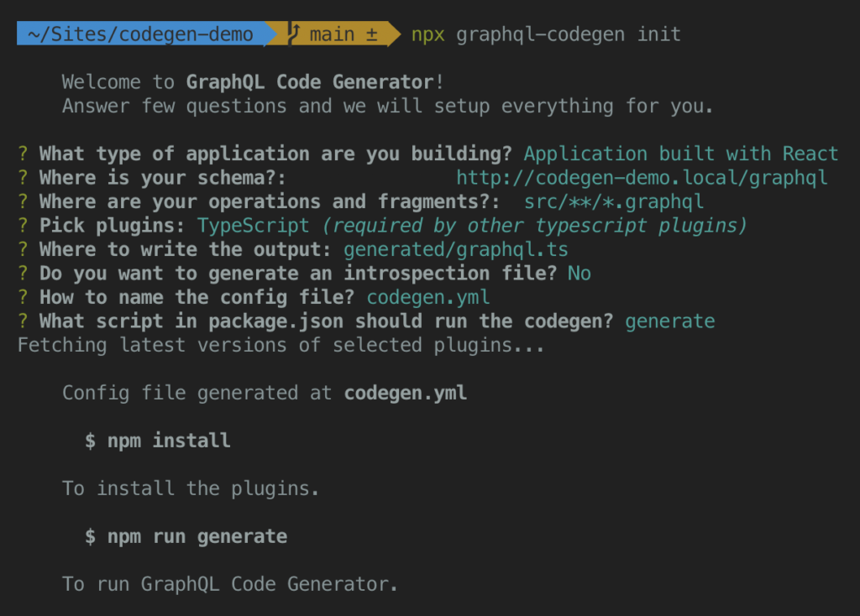
Task: Click the bold codegen.yml in 'Config file generated'
Action: [406, 393]
